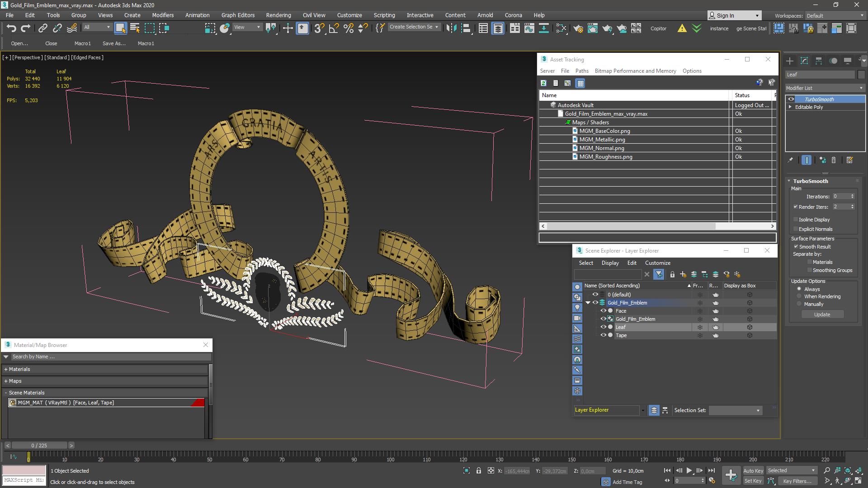Image resolution: width=868 pixels, height=488 pixels.
Task: Toggle the Smooth Result checkbox
Action: (796, 247)
